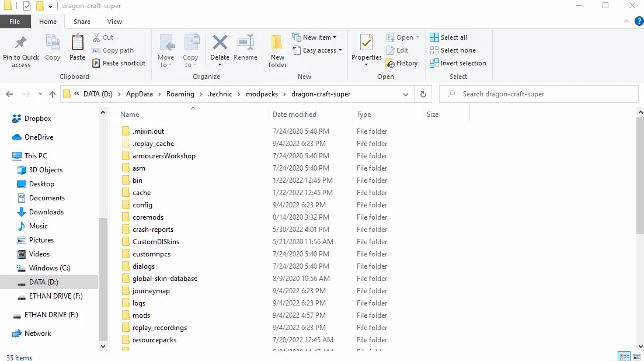
Task: Paste shortcut from clipboard
Action: tap(119, 63)
